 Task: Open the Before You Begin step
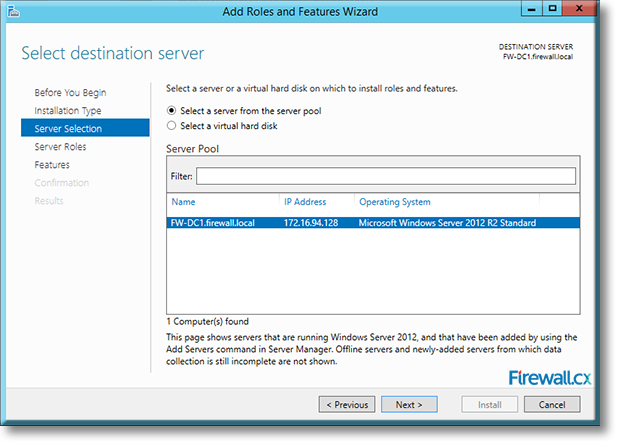click(70, 92)
